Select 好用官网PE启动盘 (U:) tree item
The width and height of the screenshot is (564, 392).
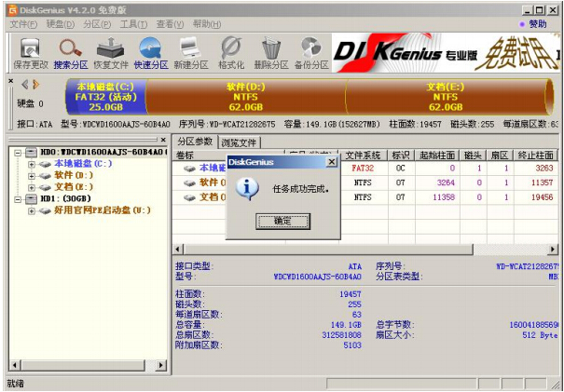tap(103, 210)
